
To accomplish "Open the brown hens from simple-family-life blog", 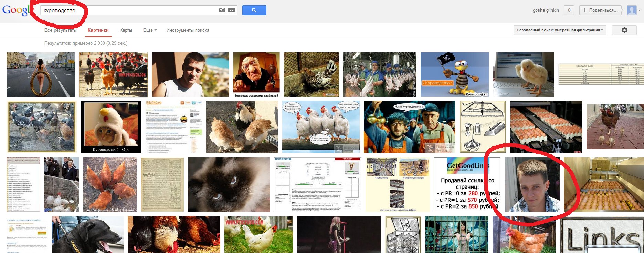I will click(x=110, y=185).
